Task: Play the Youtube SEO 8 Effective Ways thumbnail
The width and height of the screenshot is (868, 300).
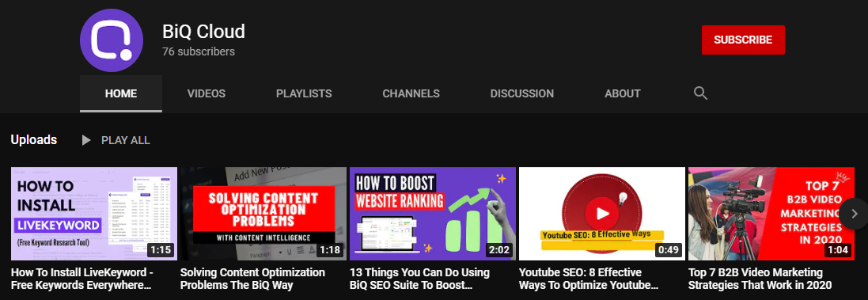Action: coord(602,214)
